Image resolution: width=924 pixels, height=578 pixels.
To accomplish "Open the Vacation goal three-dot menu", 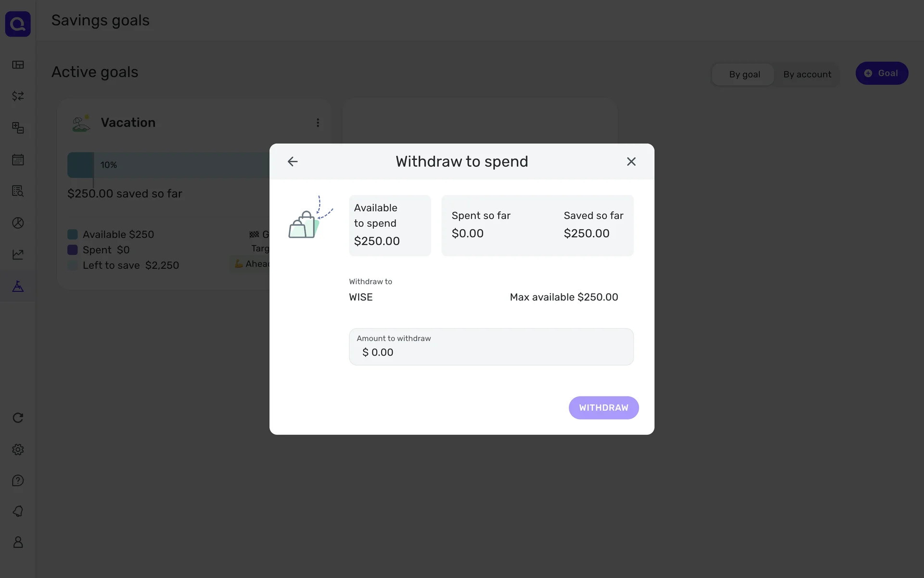I will (x=318, y=123).
